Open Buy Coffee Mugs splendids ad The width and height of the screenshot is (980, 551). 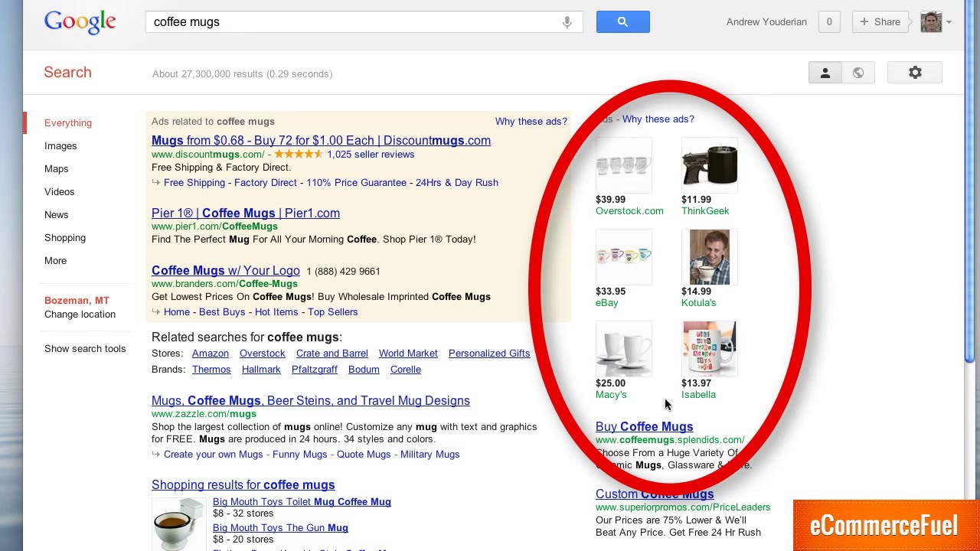point(644,426)
